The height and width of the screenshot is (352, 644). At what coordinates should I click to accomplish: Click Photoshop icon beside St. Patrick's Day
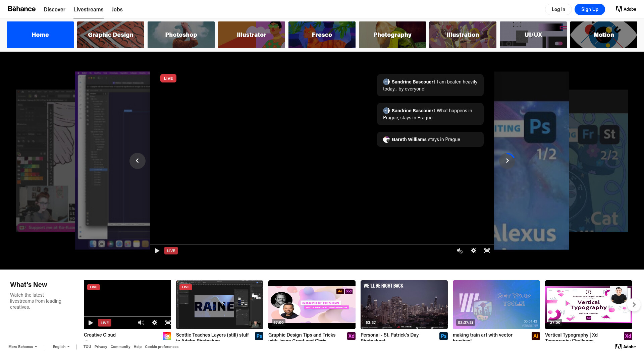coord(443,336)
